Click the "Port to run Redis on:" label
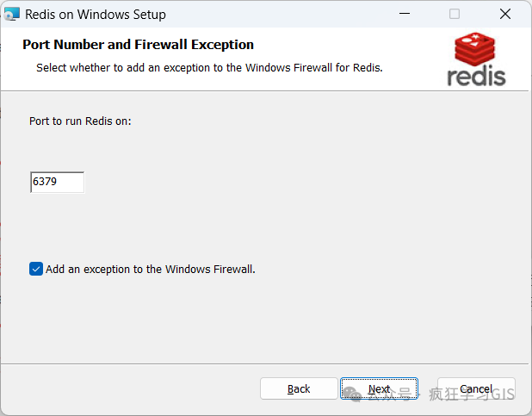The height and width of the screenshot is (416, 532). coord(80,121)
